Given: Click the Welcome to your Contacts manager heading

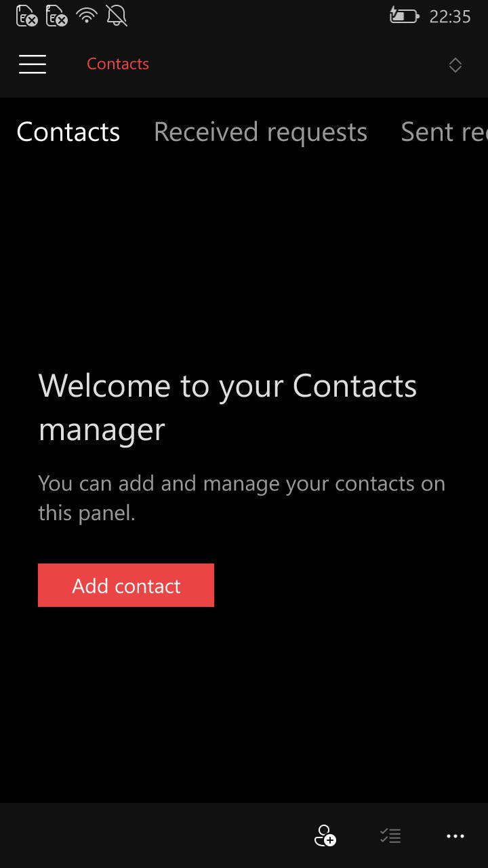Looking at the screenshot, I should coord(228,408).
